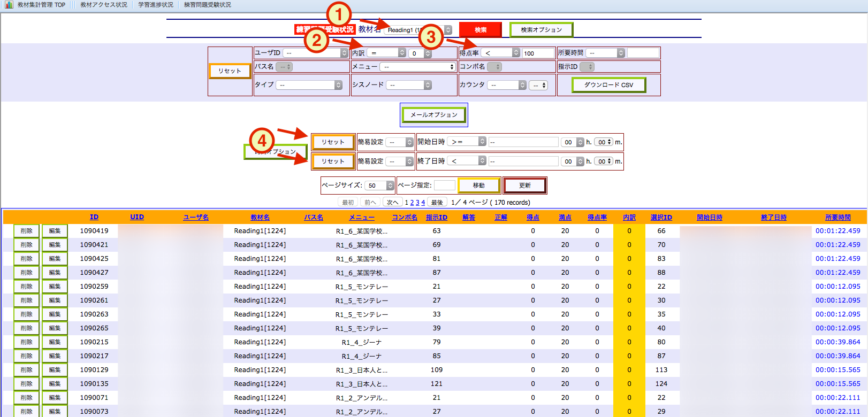The height and width of the screenshot is (417, 868).
Task: Click 編集 for row 1090259
Action: pos(55,287)
